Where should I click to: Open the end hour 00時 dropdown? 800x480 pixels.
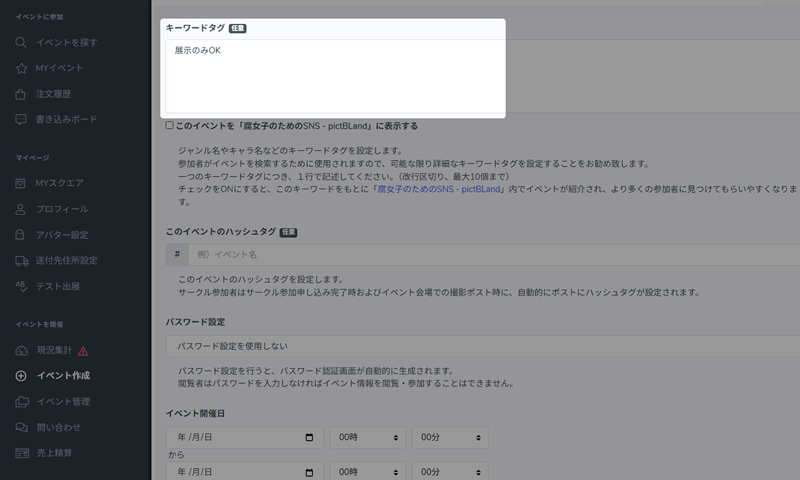[367, 471]
